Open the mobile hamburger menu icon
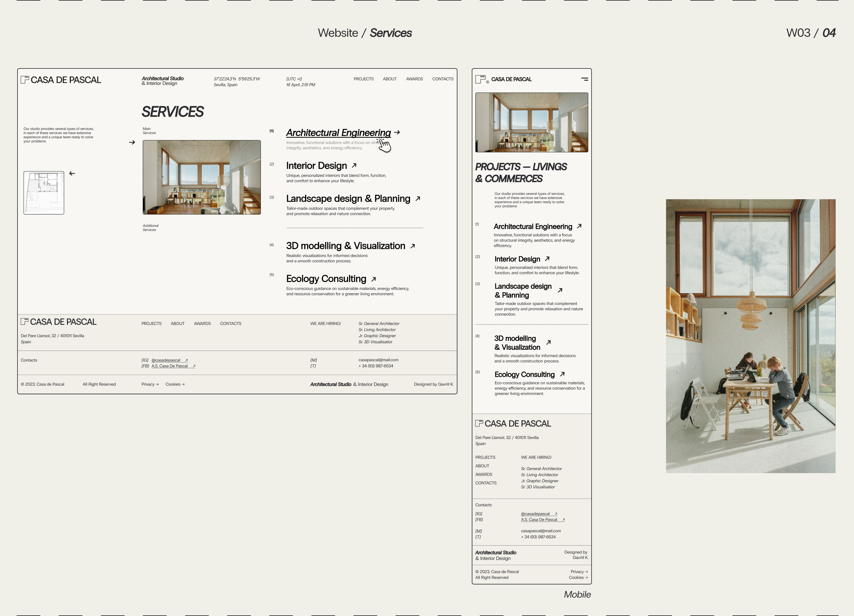Image resolution: width=854 pixels, height=616 pixels. point(584,79)
